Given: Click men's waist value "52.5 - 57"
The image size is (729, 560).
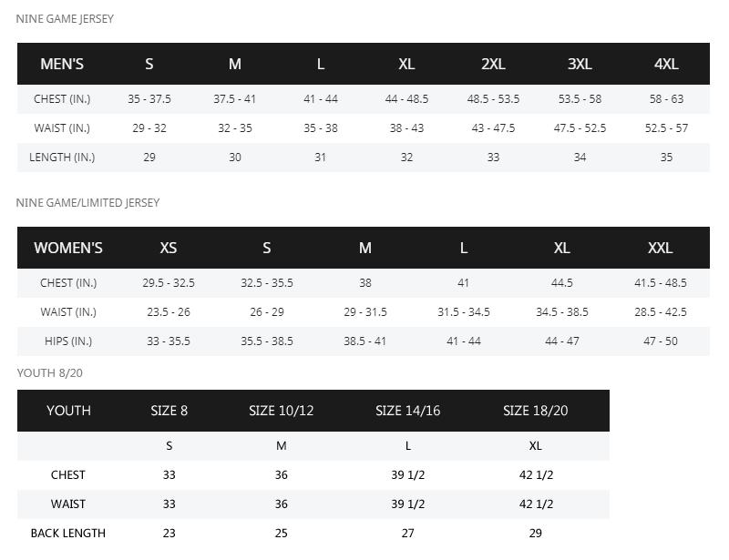Looking at the screenshot, I should tap(666, 127).
